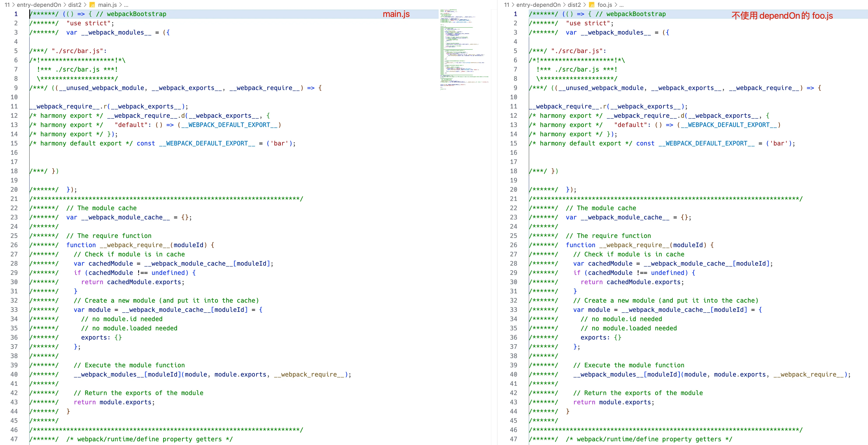Click "exports: {}" on line 36 of foo.js
The image size is (868, 445).
[601, 337]
